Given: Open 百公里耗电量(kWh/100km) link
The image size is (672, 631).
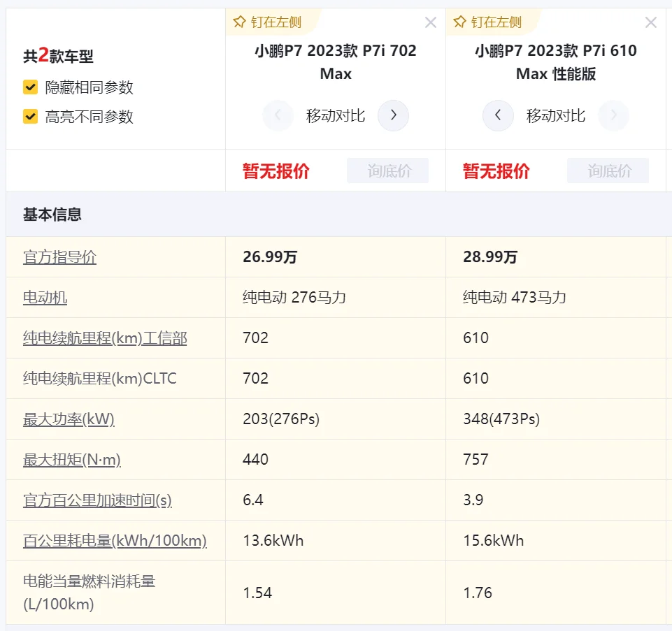Looking at the screenshot, I should coord(115,541).
